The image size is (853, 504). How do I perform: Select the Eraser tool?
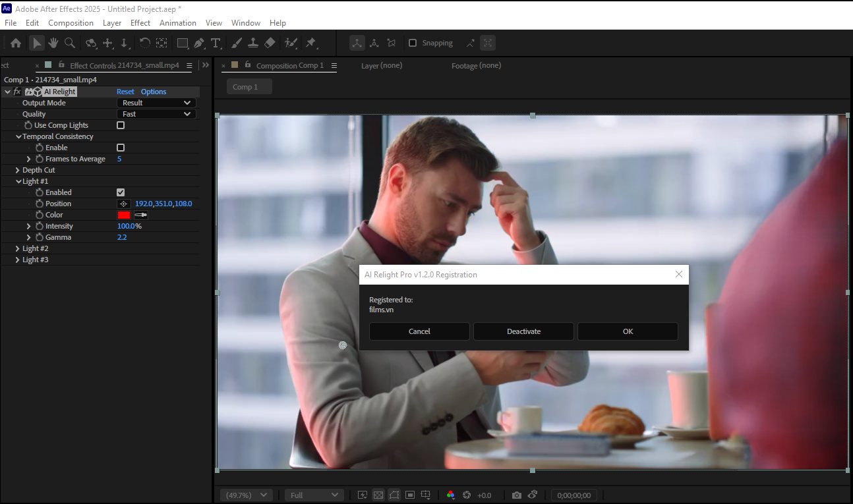pos(270,43)
